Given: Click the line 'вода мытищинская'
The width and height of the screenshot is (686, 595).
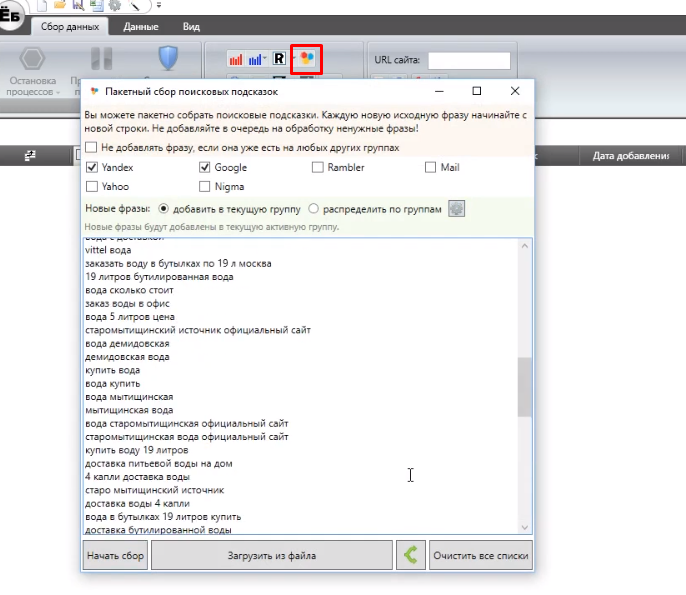Looking at the screenshot, I should coord(129,397).
